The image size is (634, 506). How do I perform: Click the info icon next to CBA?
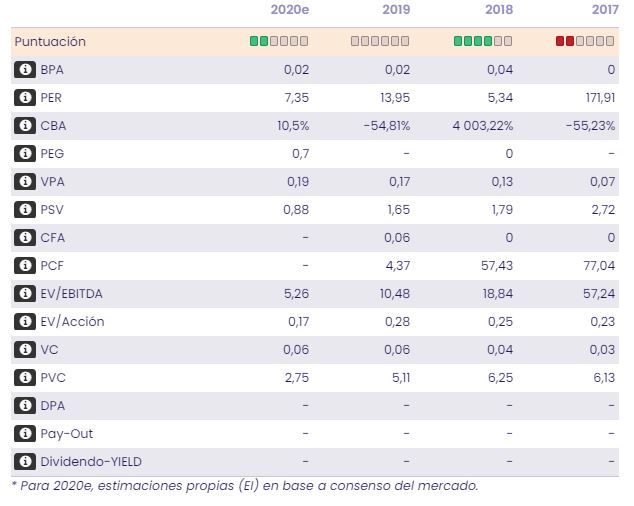point(25,126)
